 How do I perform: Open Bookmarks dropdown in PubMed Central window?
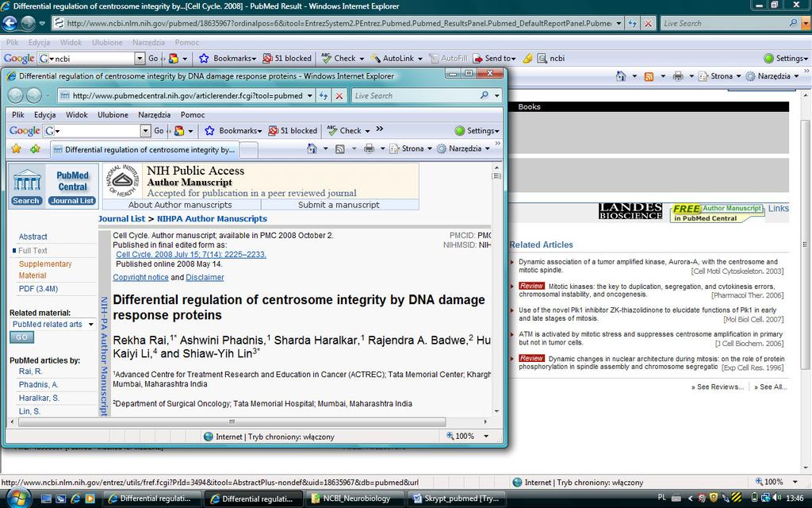[234, 131]
